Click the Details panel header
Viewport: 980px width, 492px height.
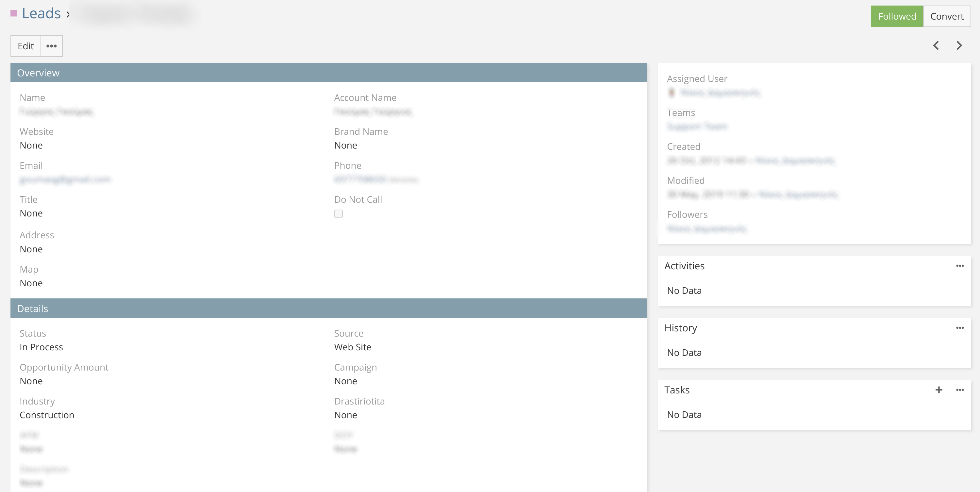click(x=328, y=308)
